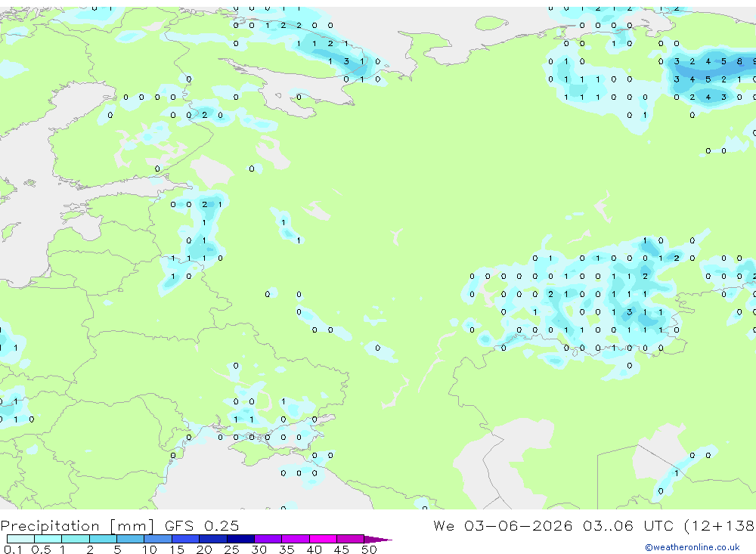Click the 30–35 mm violet legend swatch
This screenshot has height=554, width=756.
point(268,539)
